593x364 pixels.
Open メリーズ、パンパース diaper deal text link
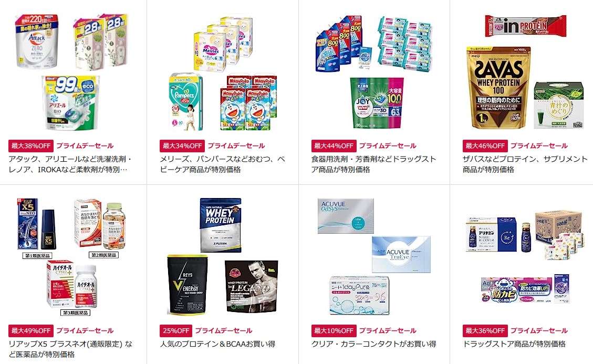[x=222, y=164]
